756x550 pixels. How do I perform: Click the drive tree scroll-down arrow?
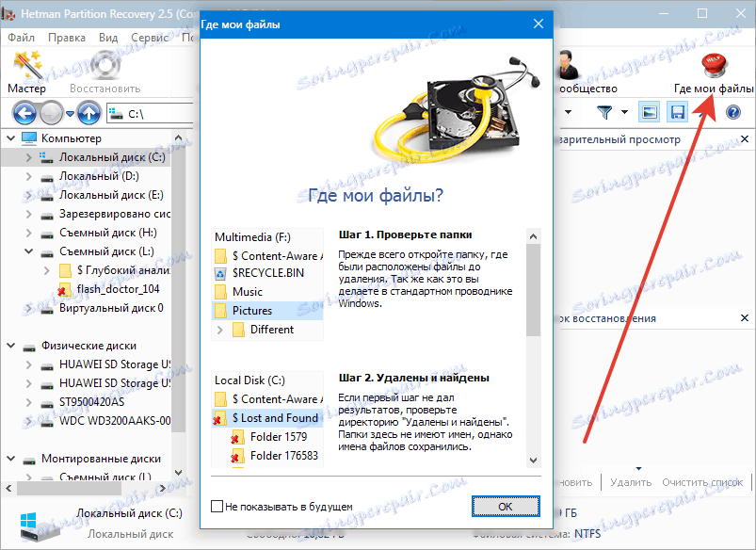[178, 472]
